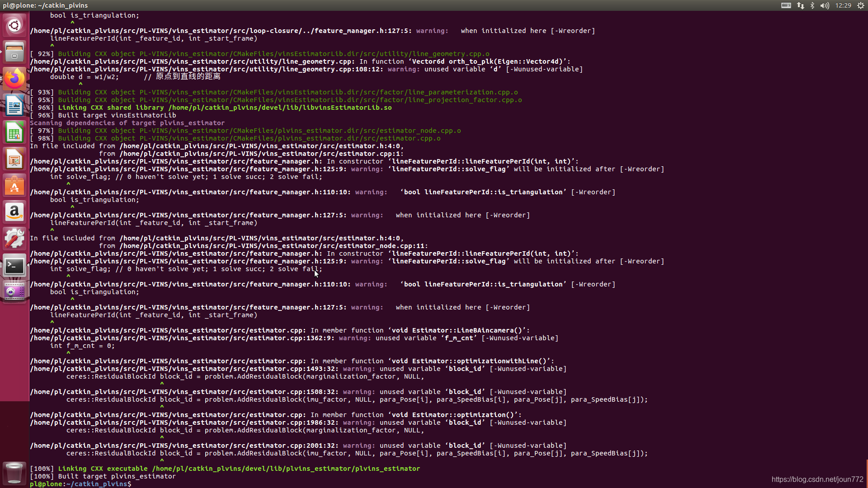Click 'Scanning dependencies of target plvins_estimator' line
868x488 pixels.
click(127, 123)
